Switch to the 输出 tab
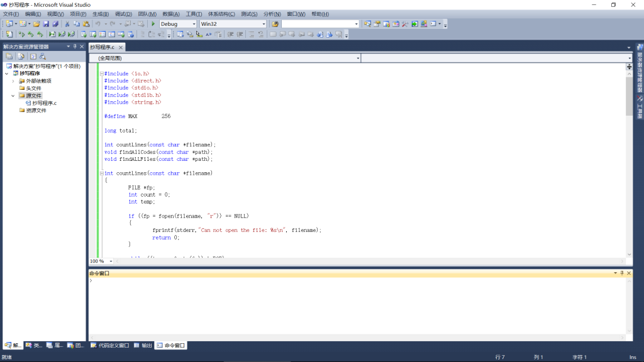The height and width of the screenshot is (362, 644). coord(143,345)
